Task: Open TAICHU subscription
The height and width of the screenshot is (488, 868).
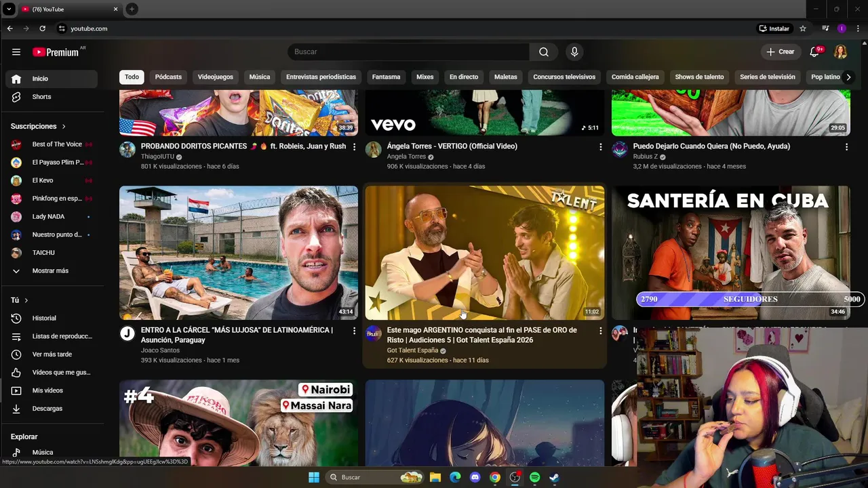Action: pyautogui.click(x=52, y=253)
